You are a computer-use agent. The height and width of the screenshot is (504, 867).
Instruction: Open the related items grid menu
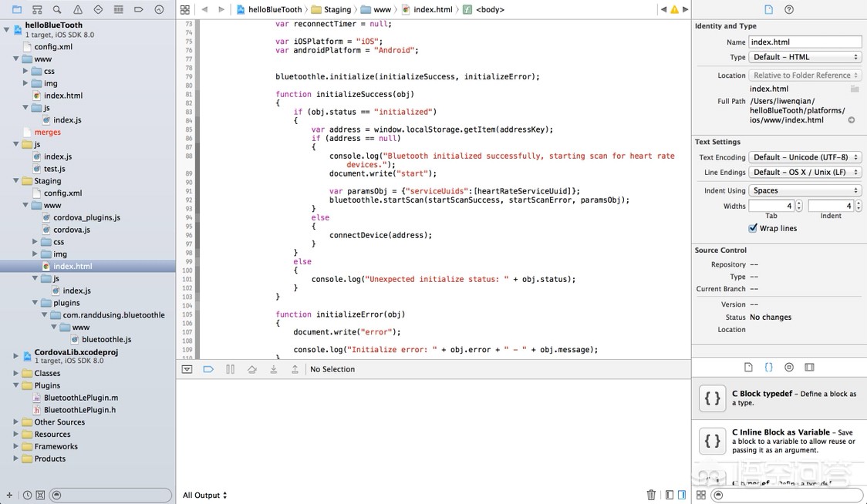(x=185, y=9)
